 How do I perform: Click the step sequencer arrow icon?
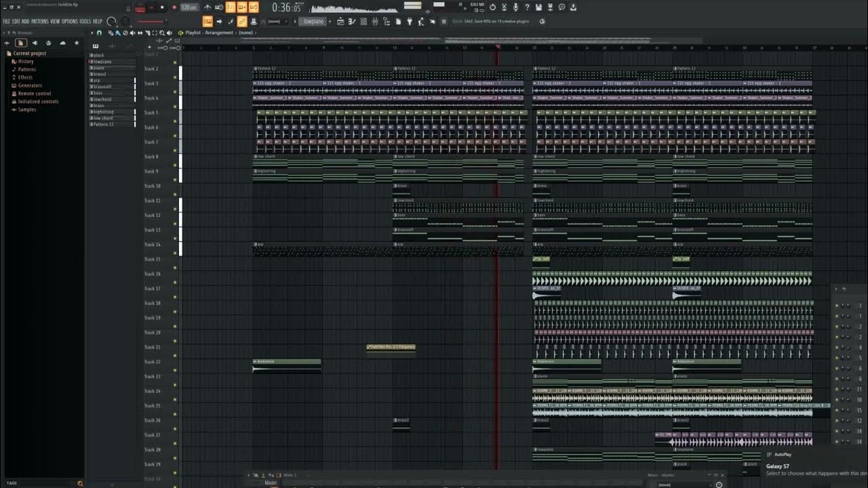click(219, 21)
